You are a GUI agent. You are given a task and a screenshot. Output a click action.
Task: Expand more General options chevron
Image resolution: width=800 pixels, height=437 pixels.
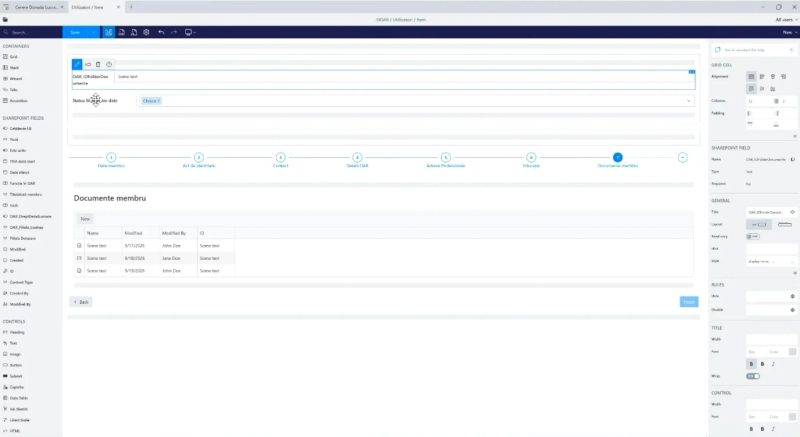(794, 273)
